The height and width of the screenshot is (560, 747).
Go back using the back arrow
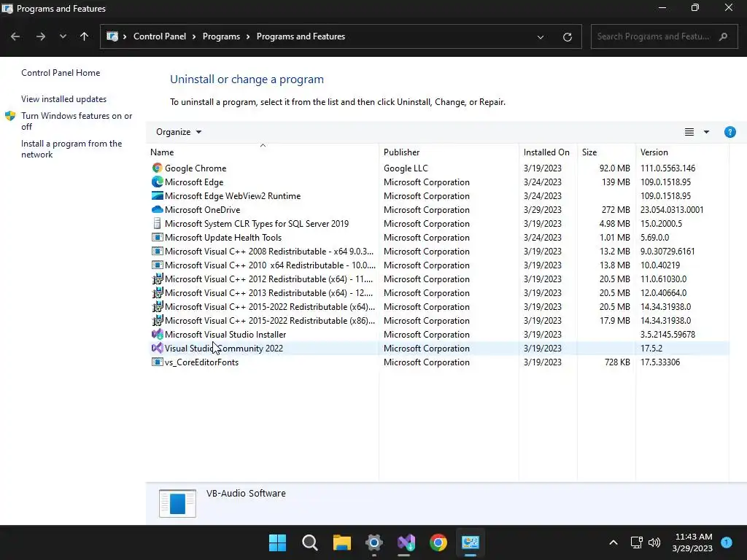pos(15,36)
